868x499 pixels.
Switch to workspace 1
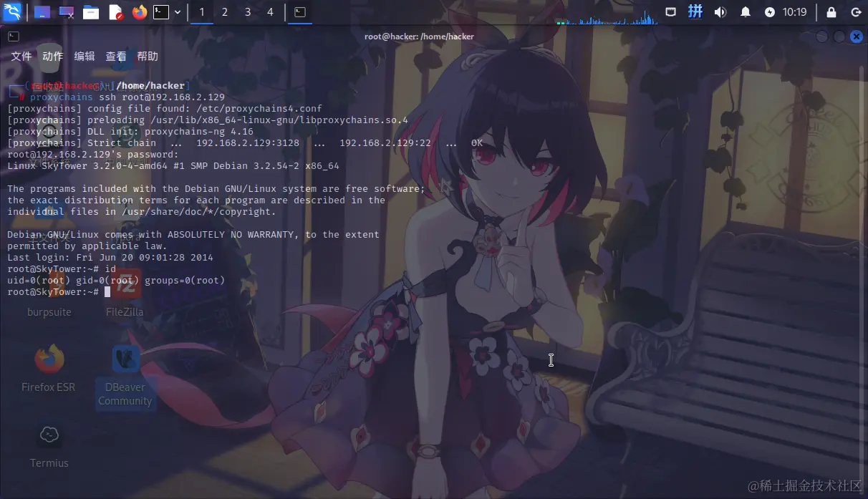coord(202,12)
